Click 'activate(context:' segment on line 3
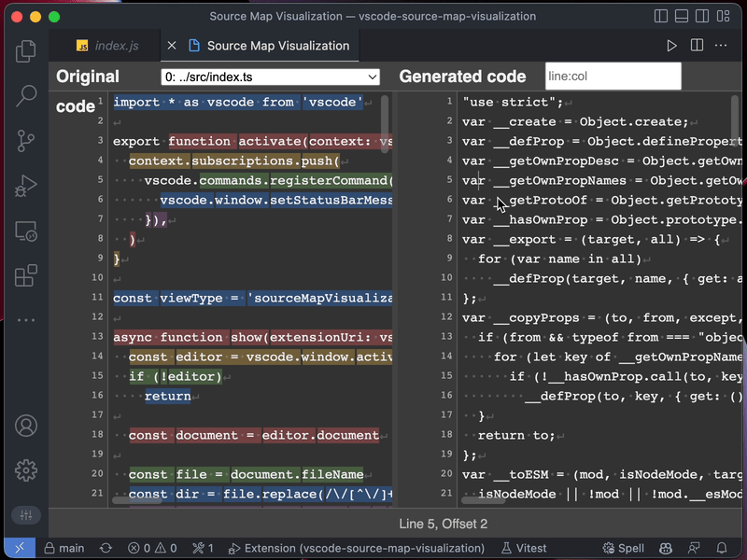747x560 pixels. click(305, 142)
